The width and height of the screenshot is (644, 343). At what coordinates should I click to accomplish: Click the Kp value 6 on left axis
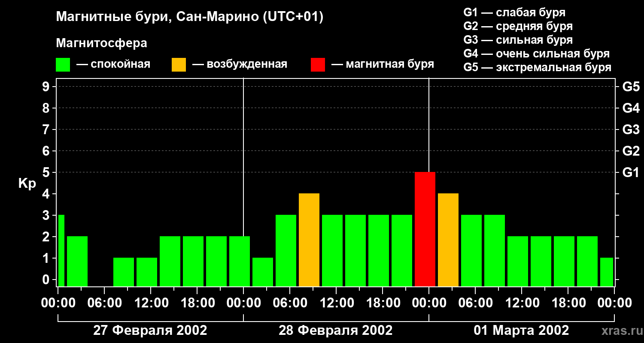47,151
